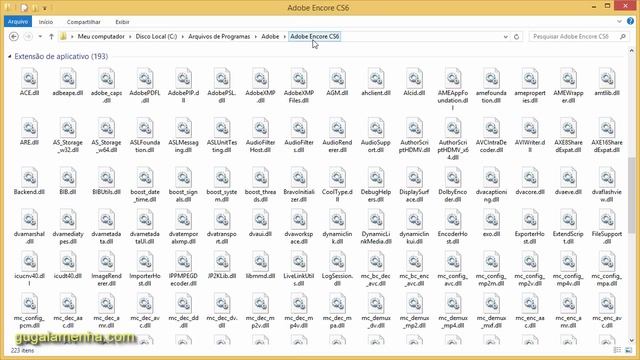Click the Pesquisar Adobe Encore CS6 field
This screenshot has width=640, height=360.
coord(571,37)
